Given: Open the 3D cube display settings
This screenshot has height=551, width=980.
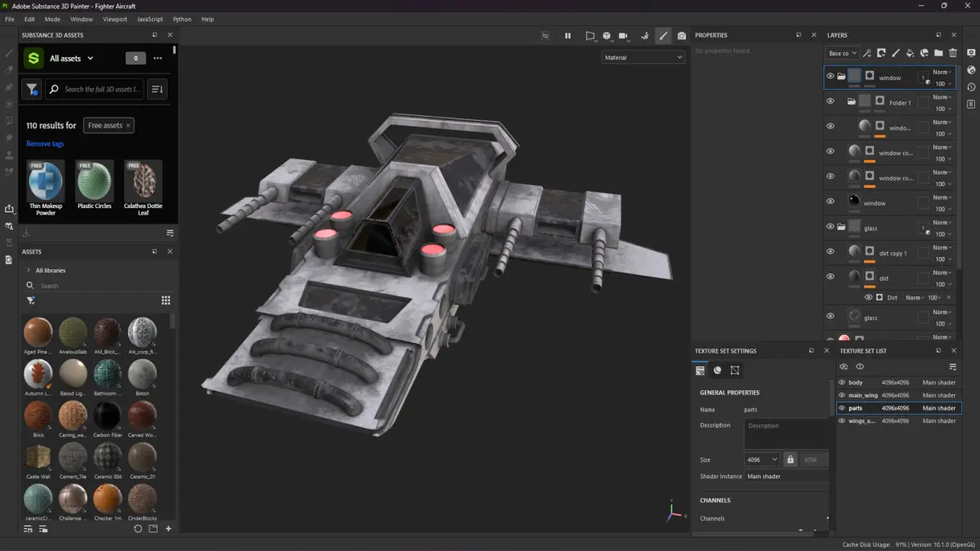Looking at the screenshot, I should [x=607, y=36].
